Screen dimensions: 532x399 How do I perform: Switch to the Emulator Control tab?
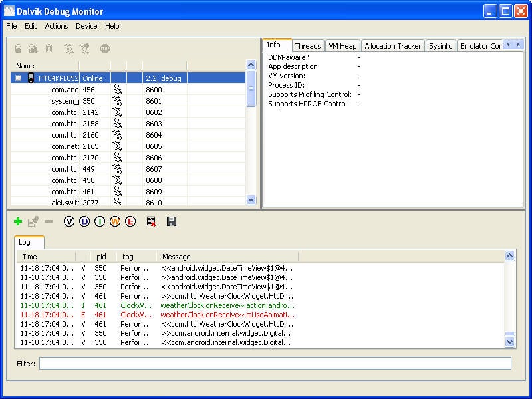480,46
